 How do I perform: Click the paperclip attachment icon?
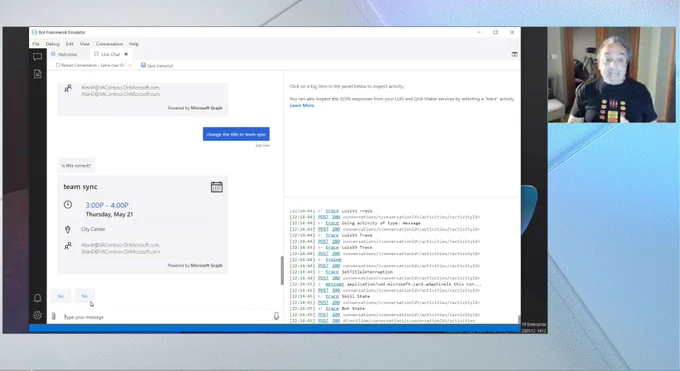[x=53, y=316]
